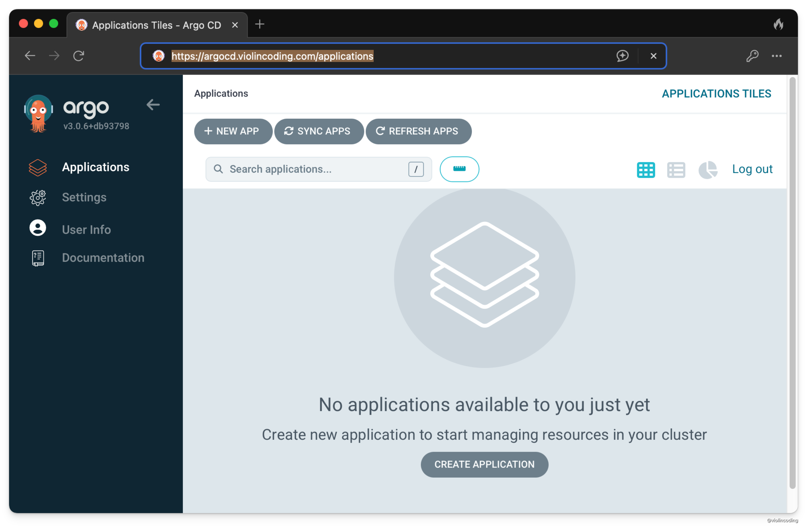
Task: Go back using browser back arrow
Action: (30, 56)
